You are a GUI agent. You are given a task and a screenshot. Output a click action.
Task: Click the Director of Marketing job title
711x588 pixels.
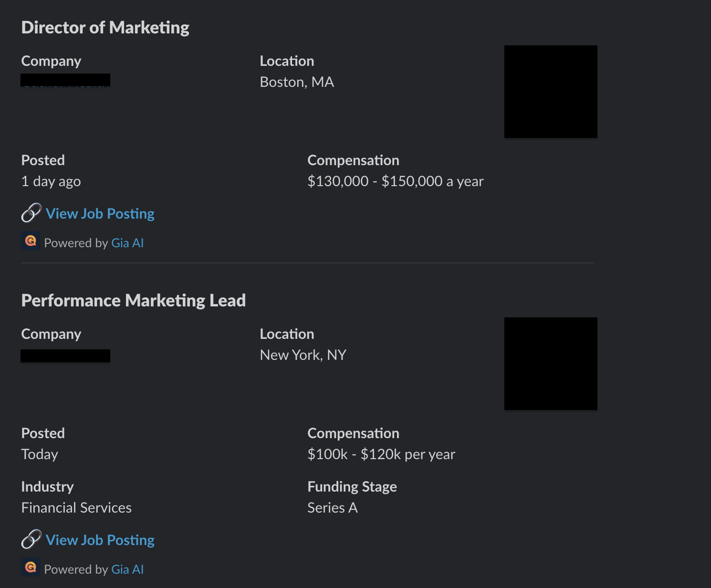[x=105, y=28]
